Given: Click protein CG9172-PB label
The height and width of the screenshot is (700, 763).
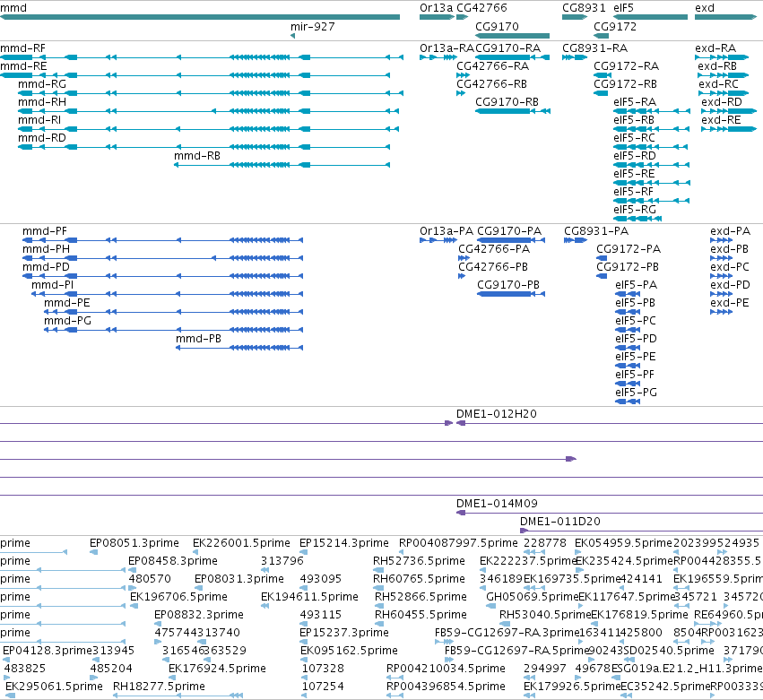Looking at the screenshot, I should point(628,268).
